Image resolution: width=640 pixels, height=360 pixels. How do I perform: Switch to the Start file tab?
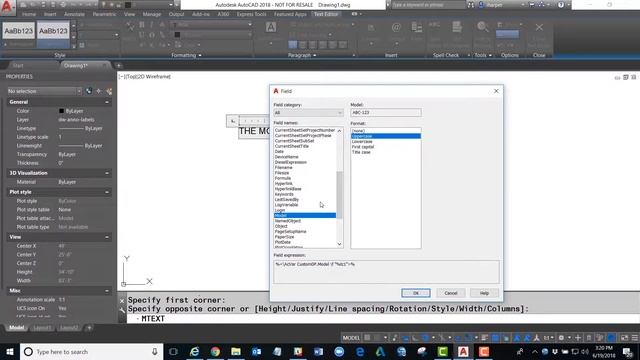[x=18, y=65]
